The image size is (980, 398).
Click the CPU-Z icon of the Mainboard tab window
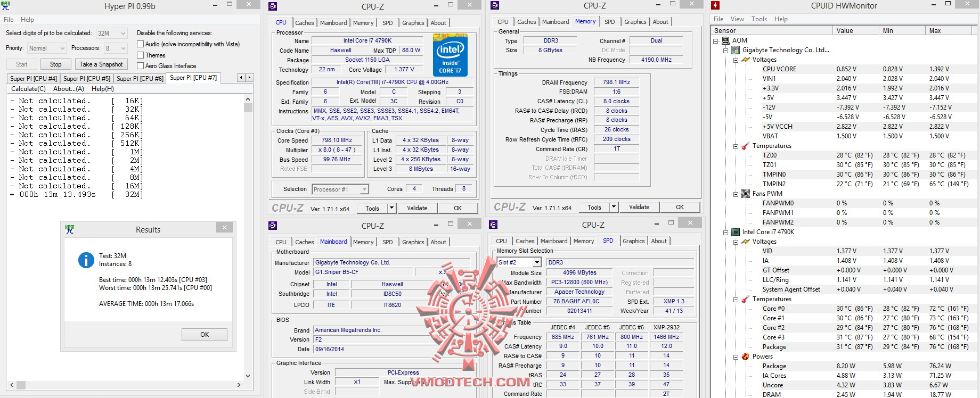coord(273,226)
